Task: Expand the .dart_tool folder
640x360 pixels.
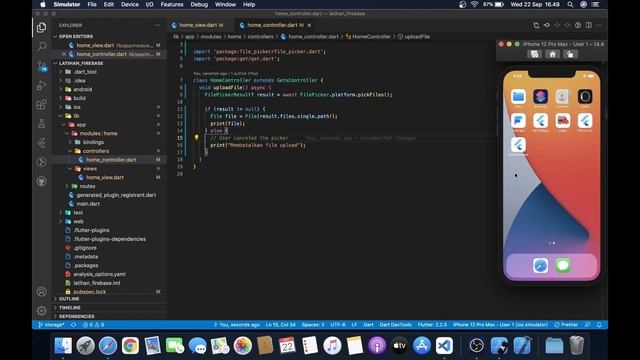Action: 84,72
